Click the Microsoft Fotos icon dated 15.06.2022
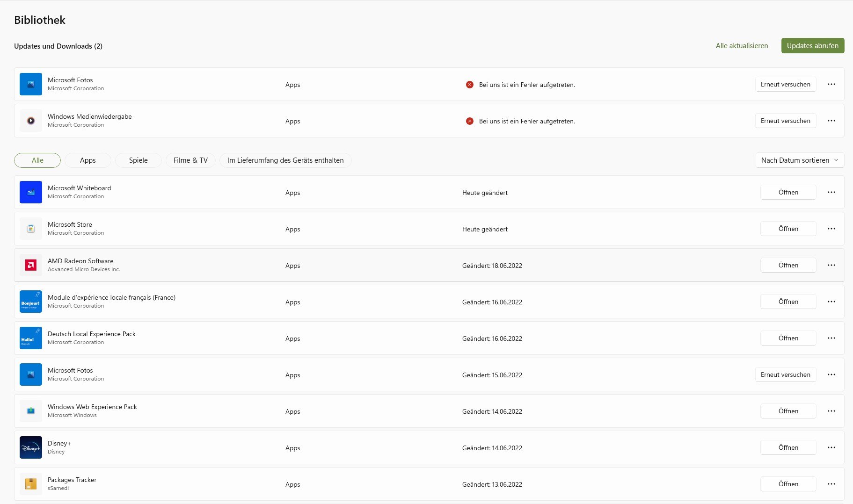 click(x=31, y=374)
